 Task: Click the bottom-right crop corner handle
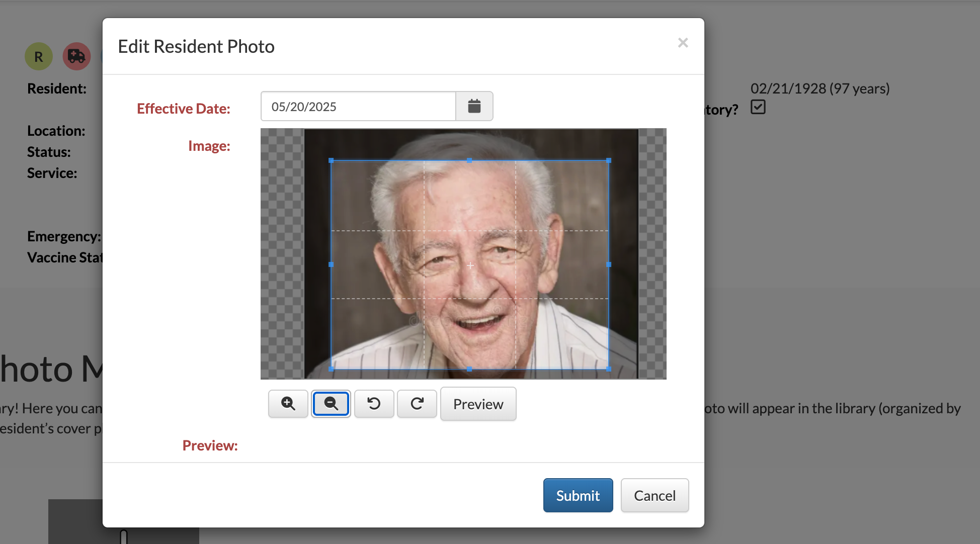click(x=609, y=369)
